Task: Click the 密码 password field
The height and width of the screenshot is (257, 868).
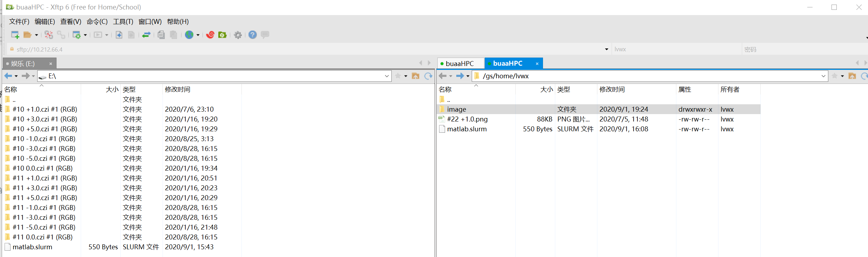Action: pos(805,50)
